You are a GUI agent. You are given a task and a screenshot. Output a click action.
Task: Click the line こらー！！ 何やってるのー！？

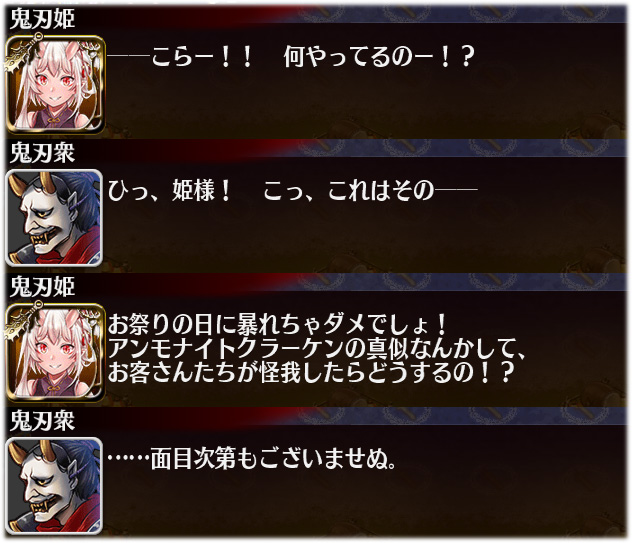[291, 56]
